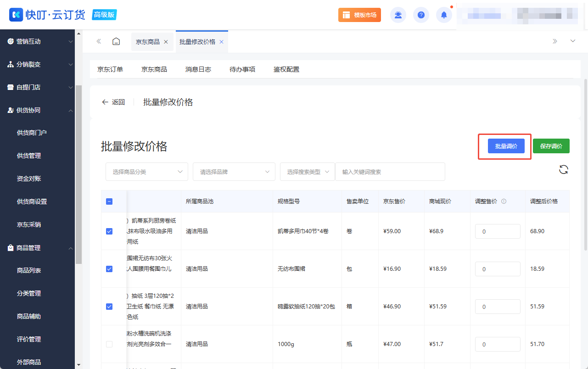Click the info icon next to 调整售价
The image size is (588, 369).
(504, 201)
